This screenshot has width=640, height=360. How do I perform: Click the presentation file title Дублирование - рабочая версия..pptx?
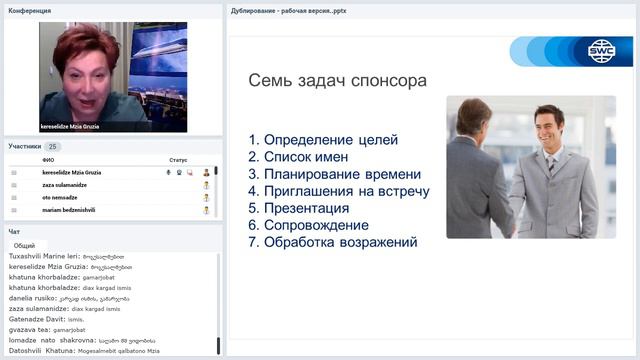(289, 11)
